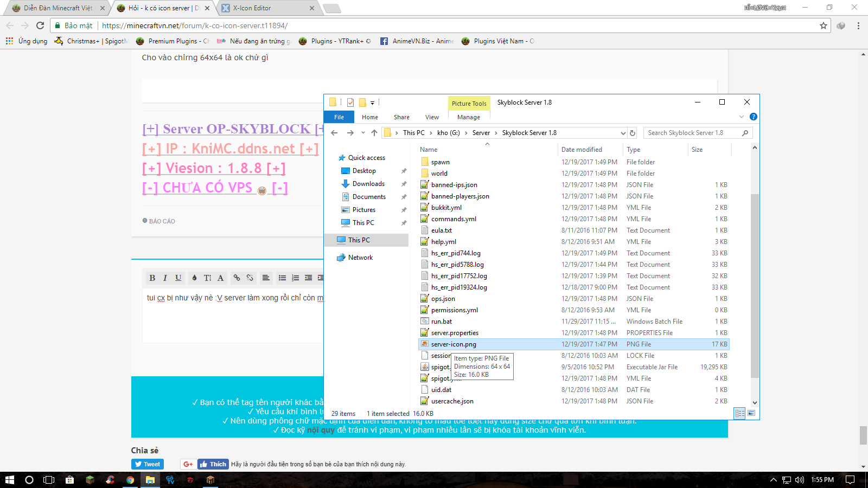Expand the address bar history dropdown
This screenshot has width=868, height=488.
point(623,133)
